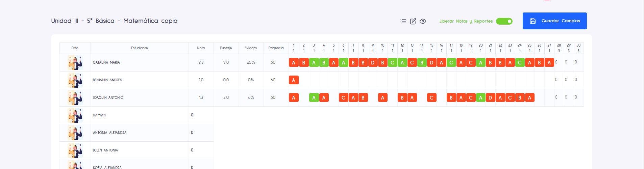Click the %Logro column header
The image size is (644, 169).
click(x=251, y=48)
